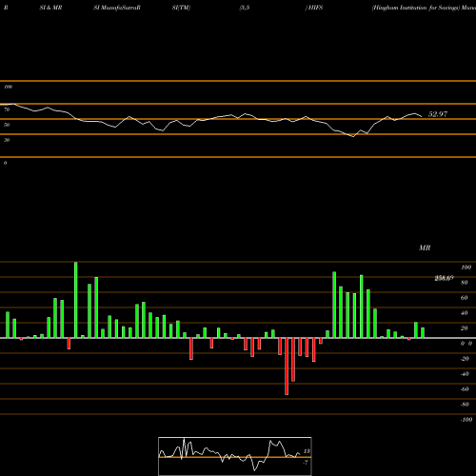
Task: Click the 50 level label in RSI panel
Action: pyautogui.click(x=7, y=125)
